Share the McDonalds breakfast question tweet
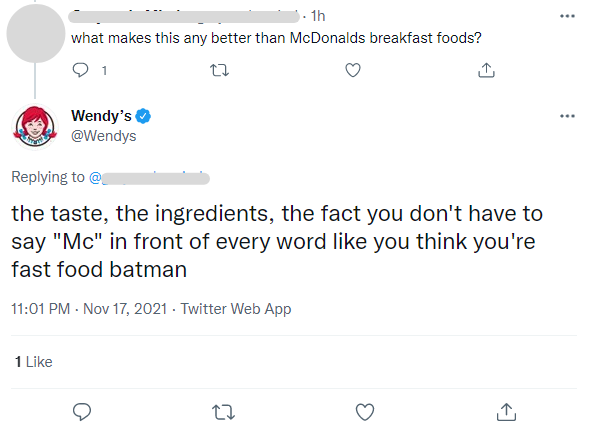The width and height of the screenshot is (593, 435). [x=486, y=70]
